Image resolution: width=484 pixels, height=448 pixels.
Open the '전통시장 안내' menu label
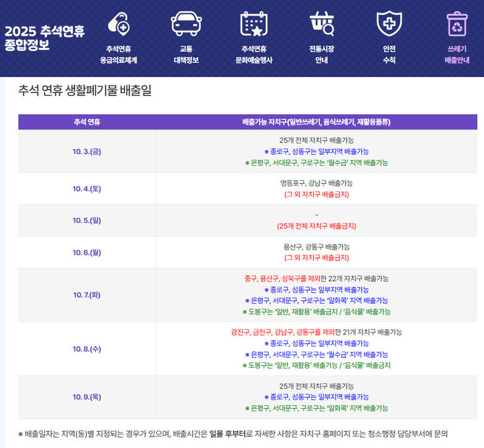321,55
